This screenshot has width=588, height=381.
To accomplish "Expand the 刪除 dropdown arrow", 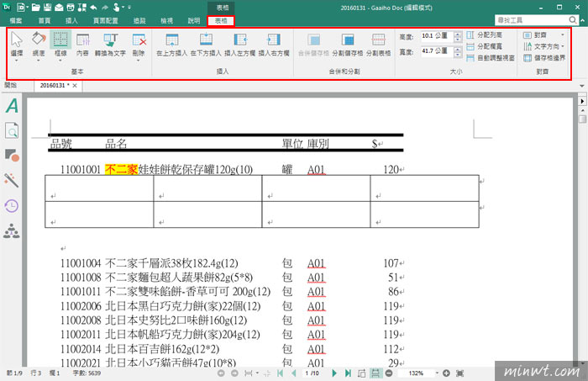I will click(x=139, y=60).
